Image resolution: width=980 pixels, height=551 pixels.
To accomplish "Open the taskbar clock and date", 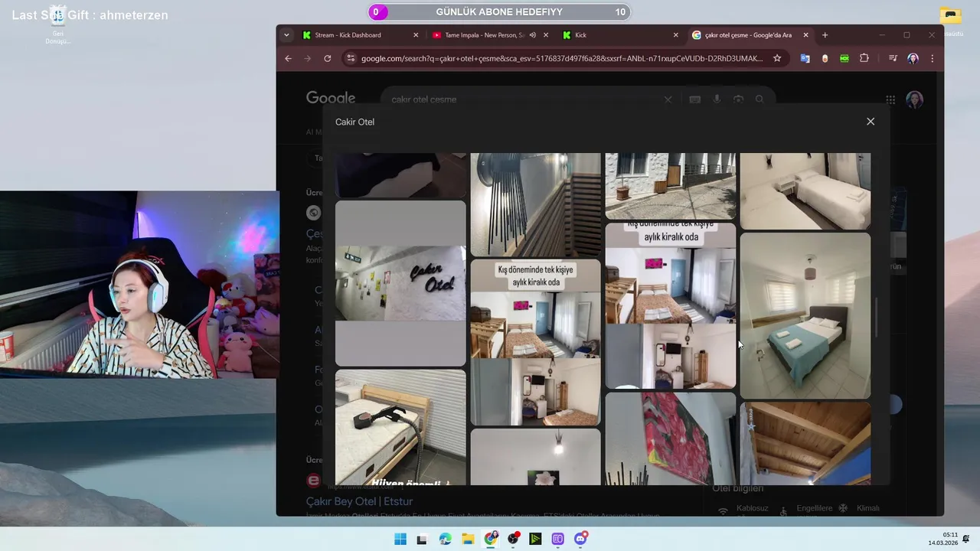I will coord(943,539).
